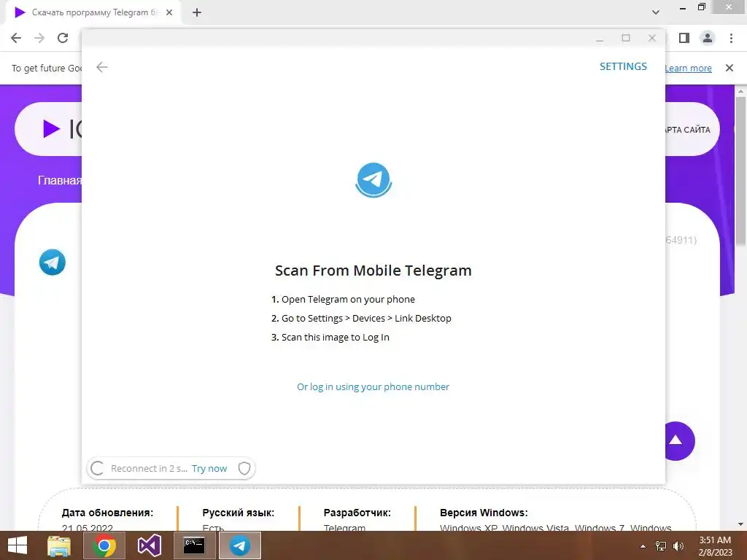Open Telegram SETTINGS link
Image resolution: width=747 pixels, height=560 pixels.
coord(623,66)
